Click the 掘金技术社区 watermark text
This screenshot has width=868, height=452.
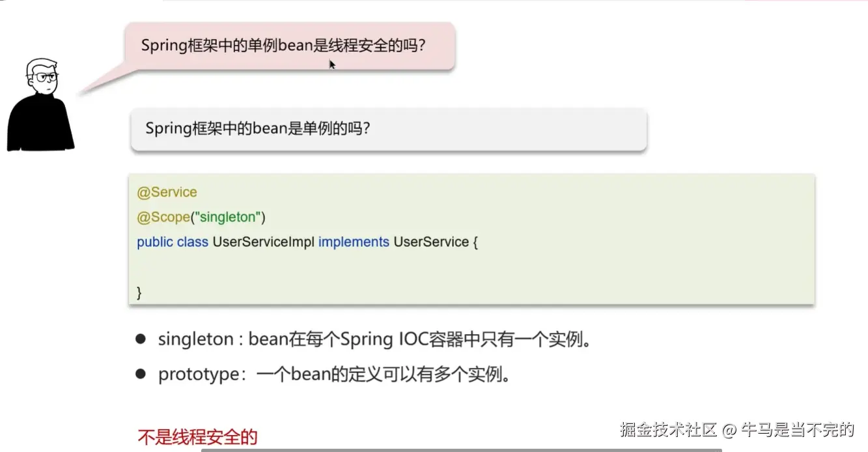[x=668, y=430]
